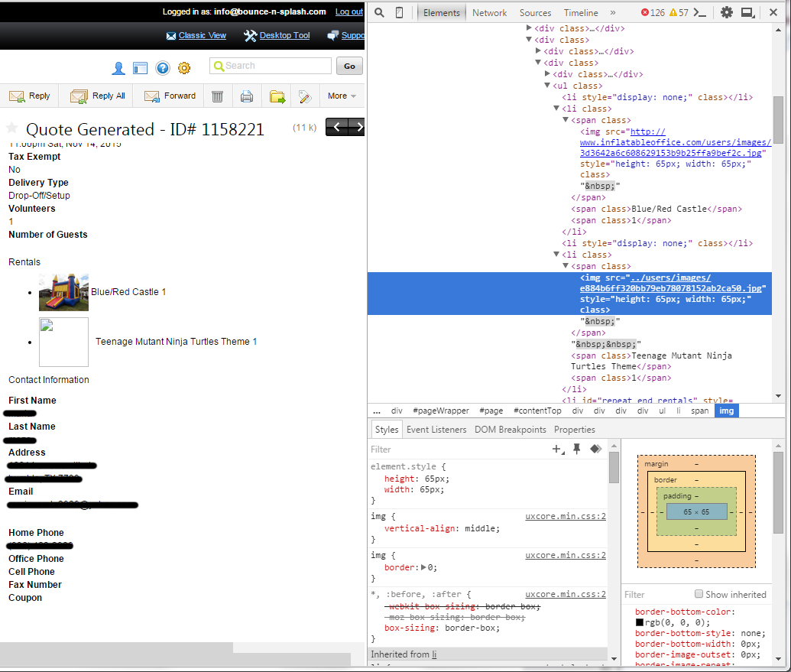Click the Reply All button
This screenshot has width=791, height=672.
(98, 96)
